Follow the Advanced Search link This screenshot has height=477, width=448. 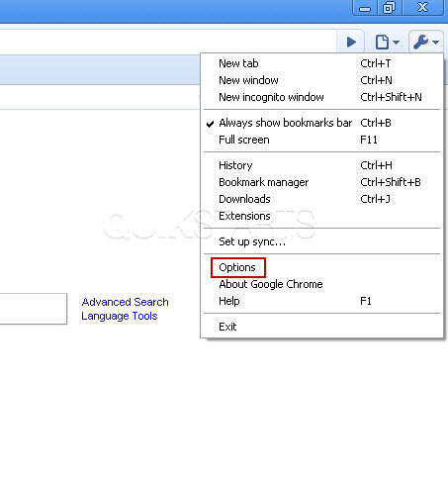click(x=125, y=302)
